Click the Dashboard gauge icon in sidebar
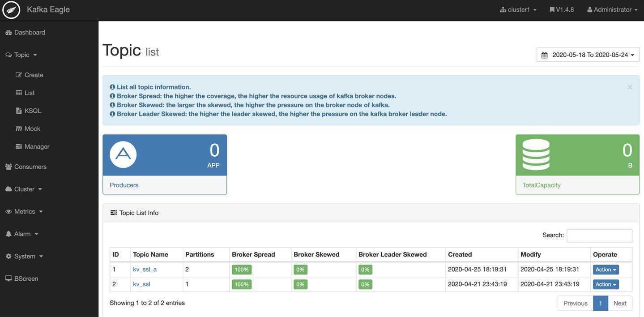 [x=9, y=33]
